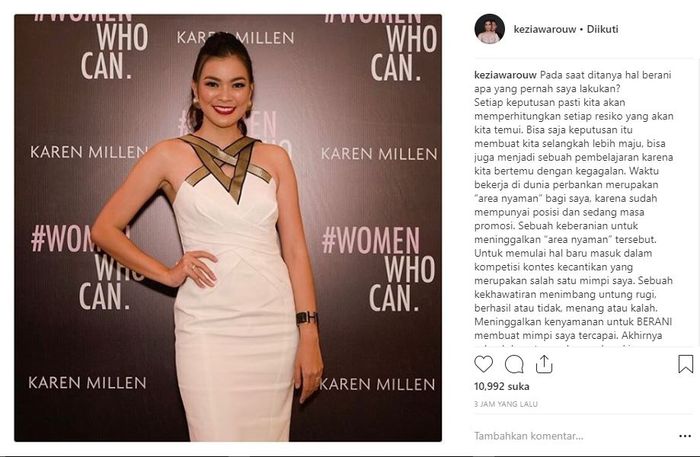Click the #WOMEN WHO CAN text at right
The image size is (700, 457).
pos(379,269)
